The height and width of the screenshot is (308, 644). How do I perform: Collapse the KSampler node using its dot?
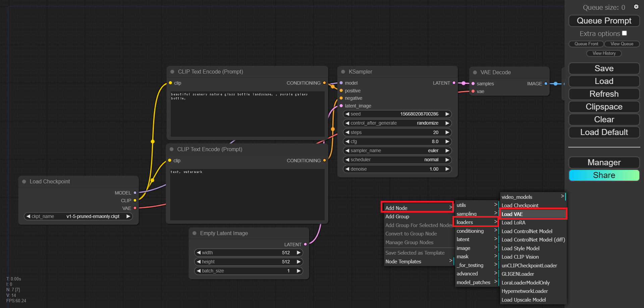click(343, 72)
